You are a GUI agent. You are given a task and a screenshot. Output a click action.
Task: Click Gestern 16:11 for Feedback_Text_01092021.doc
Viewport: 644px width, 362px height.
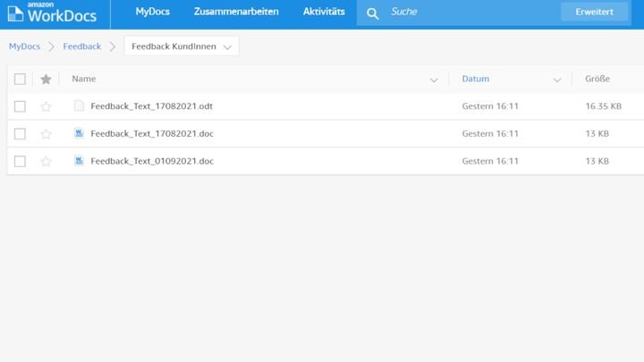490,161
